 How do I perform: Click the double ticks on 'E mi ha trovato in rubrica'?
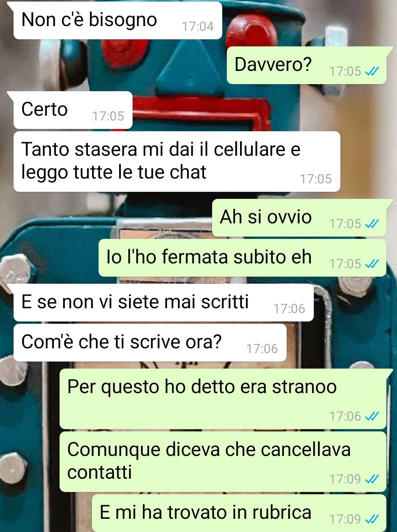click(372, 519)
